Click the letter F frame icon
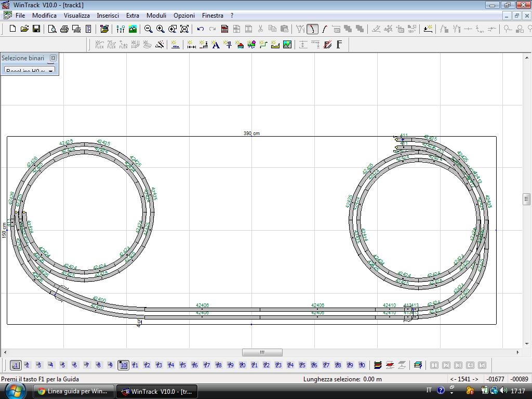The image size is (532, 399). point(339,45)
